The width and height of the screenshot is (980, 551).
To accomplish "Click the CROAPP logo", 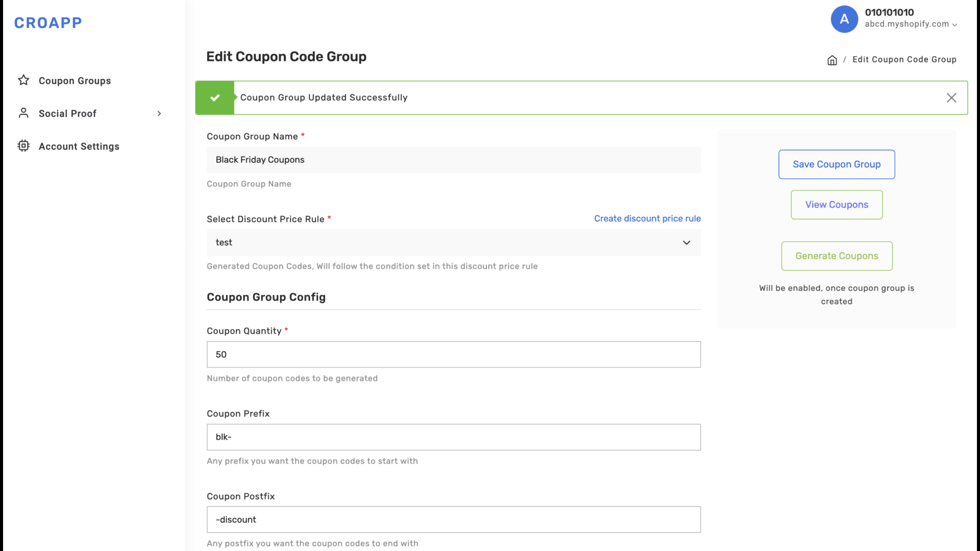I will 48,23.
